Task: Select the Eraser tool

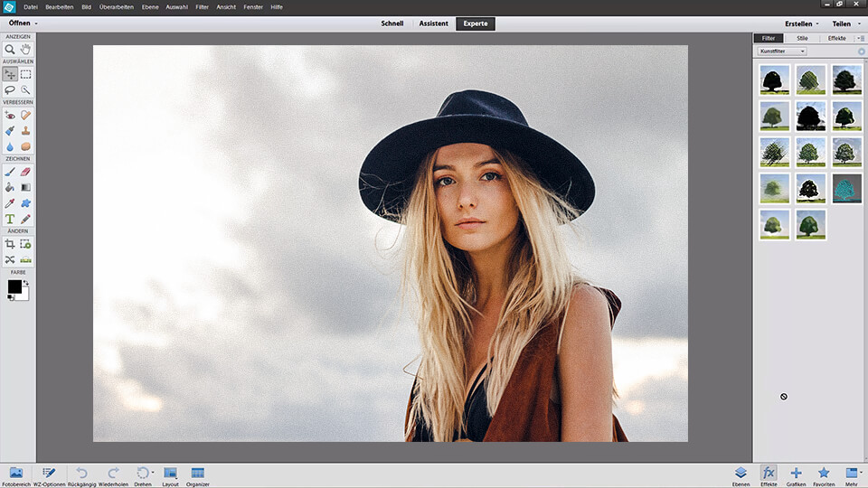Action: pyautogui.click(x=25, y=172)
